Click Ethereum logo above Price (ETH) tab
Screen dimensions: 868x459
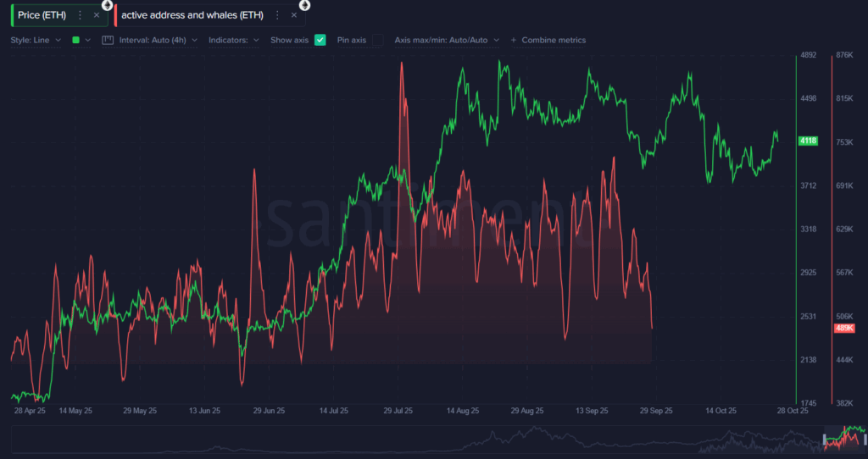(x=107, y=4)
